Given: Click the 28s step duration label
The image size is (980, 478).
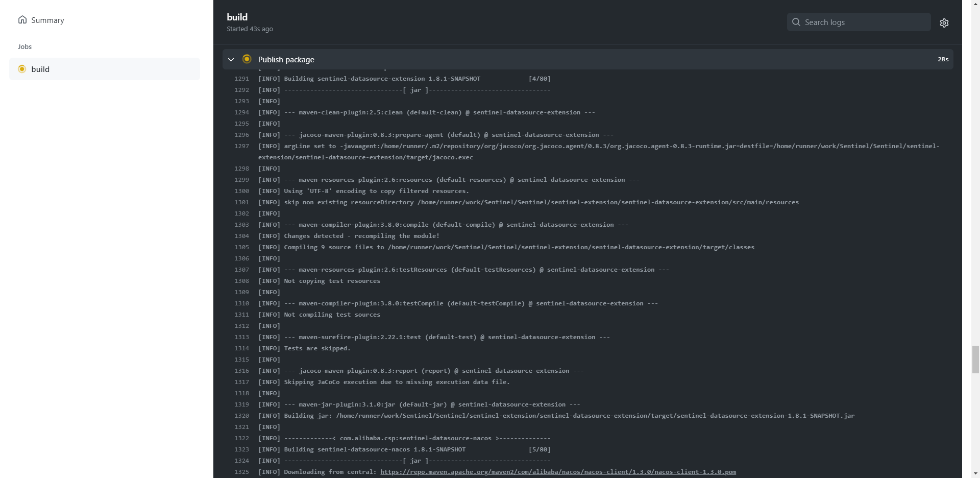Looking at the screenshot, I should [942, 59].
